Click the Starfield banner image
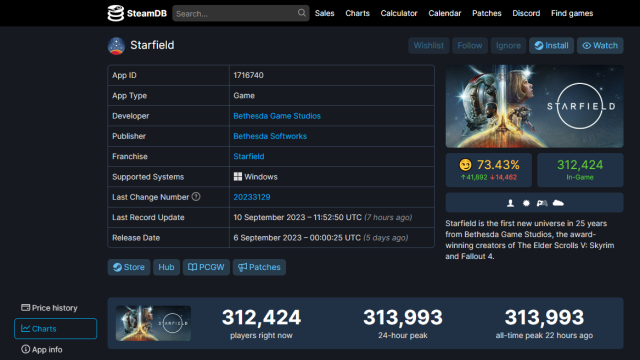 [534, 106]
